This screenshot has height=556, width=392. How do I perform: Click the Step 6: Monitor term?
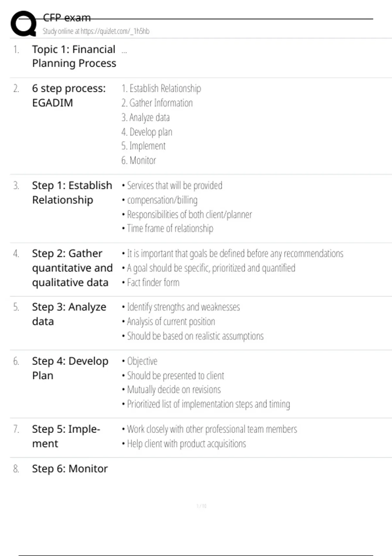point(70,469)
